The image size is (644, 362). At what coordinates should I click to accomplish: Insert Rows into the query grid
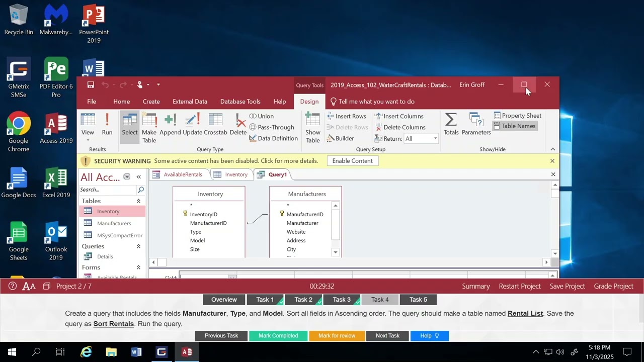(347, 116)
